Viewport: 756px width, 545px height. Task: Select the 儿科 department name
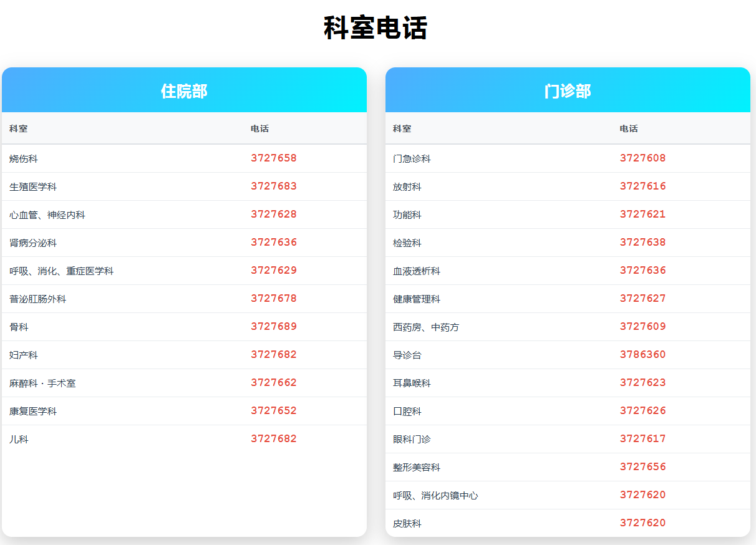(x=19, y=440)
